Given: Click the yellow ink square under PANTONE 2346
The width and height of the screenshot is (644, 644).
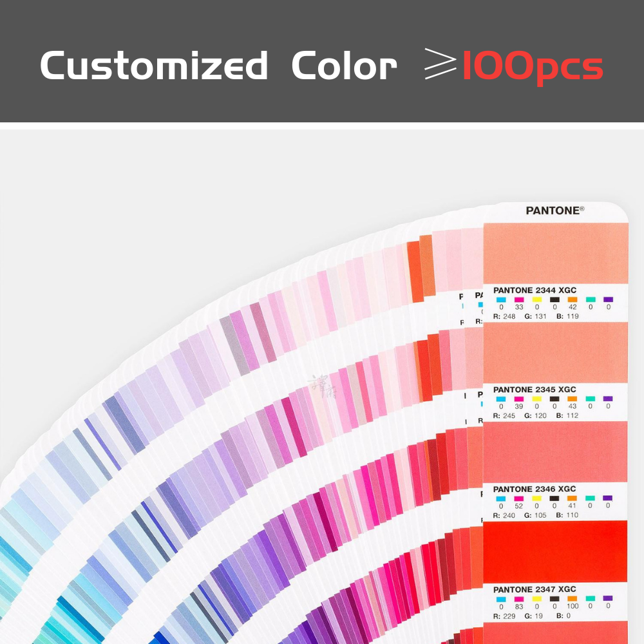Looking at the screenshot, I should (536, 498).
